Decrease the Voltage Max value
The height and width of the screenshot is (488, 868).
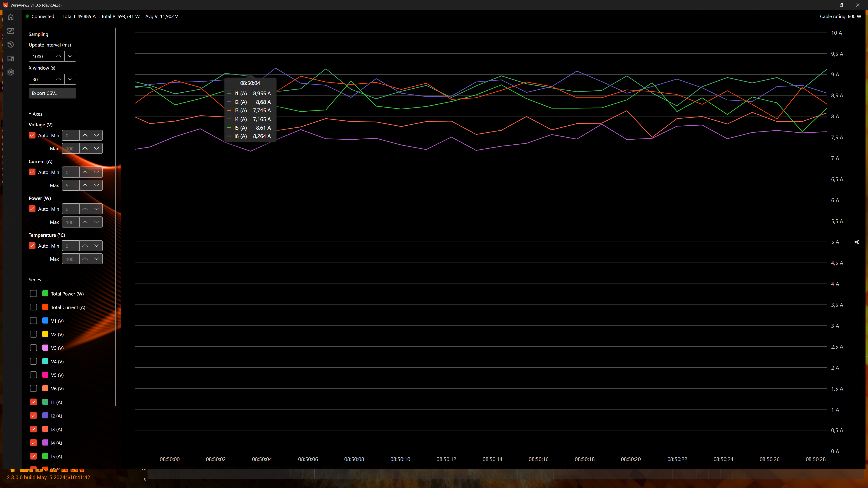tap(97, 148)
